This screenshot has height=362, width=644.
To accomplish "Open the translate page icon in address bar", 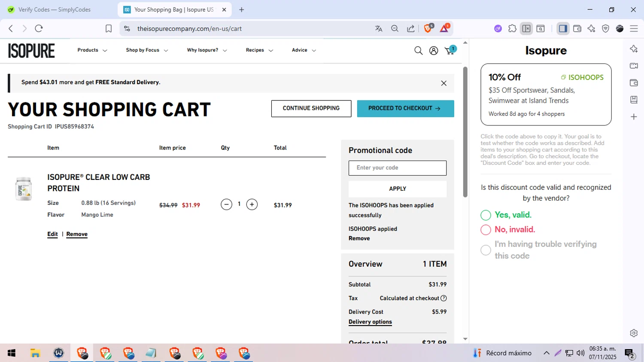I will 379,28.
